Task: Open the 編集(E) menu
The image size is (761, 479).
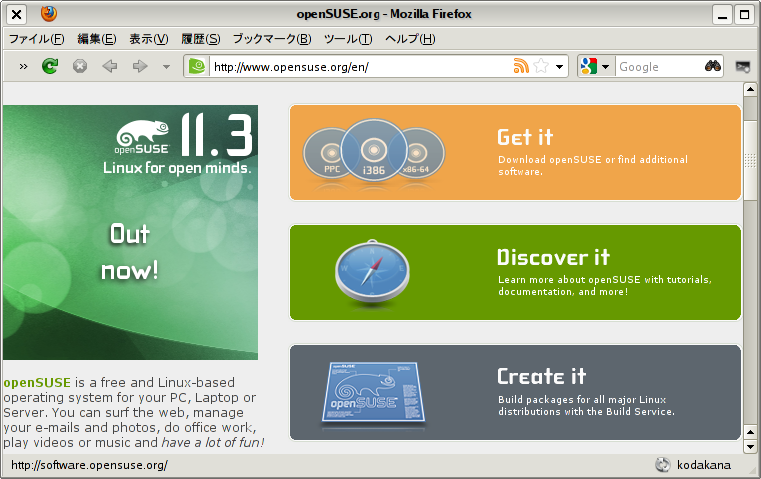Action: 97,39
